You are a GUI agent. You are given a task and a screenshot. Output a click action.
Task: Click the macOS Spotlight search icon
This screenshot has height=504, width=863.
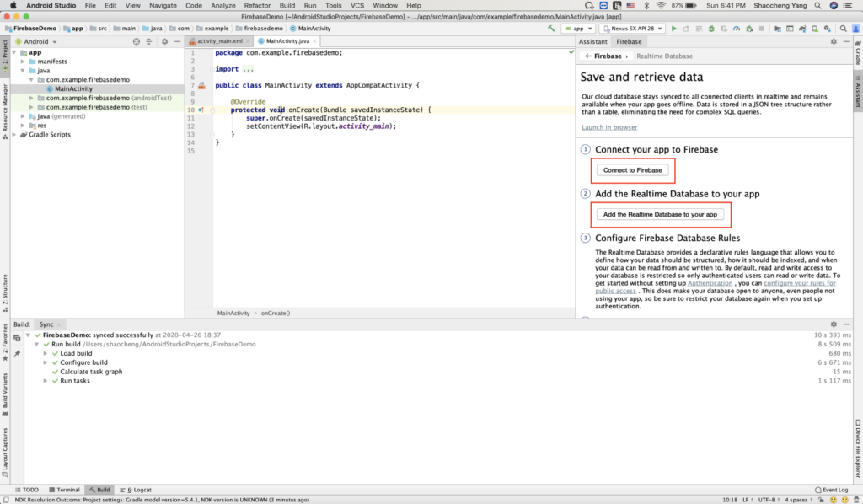(x=817, y=6)
